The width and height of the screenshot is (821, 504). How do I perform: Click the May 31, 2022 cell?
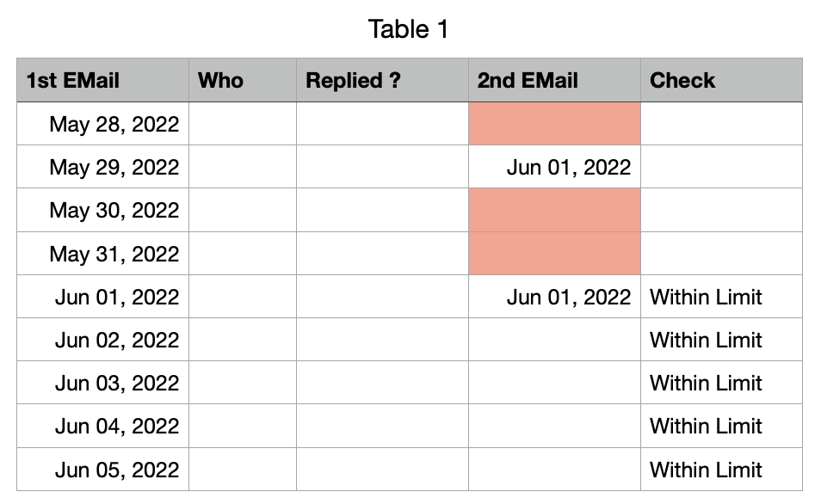click(114, 255)
